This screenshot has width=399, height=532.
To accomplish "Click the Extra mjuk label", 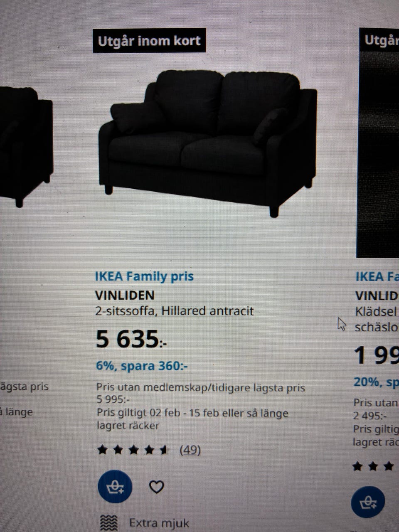I will click(x=159, y=523).
